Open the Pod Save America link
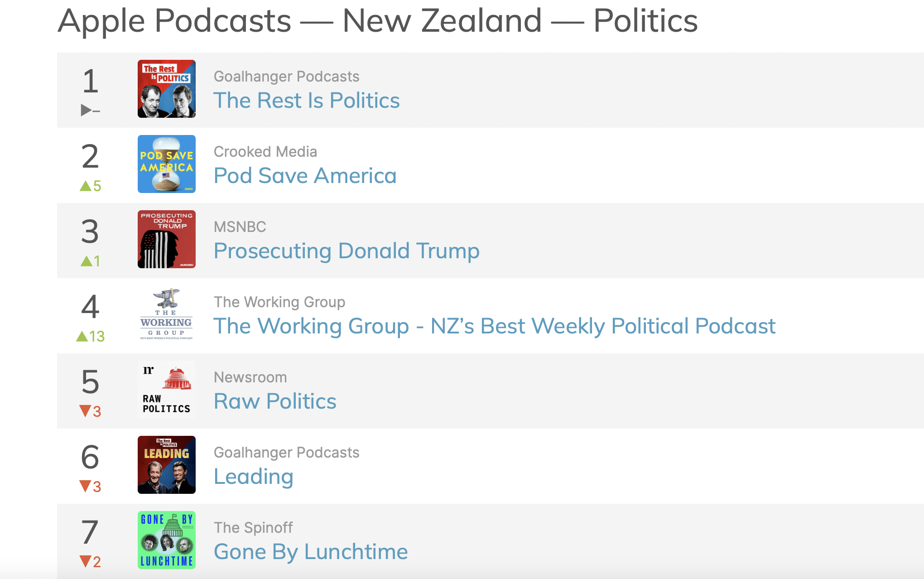Image resolution: width=924 pixels, height=579 pixels. [x=305, y=176]
